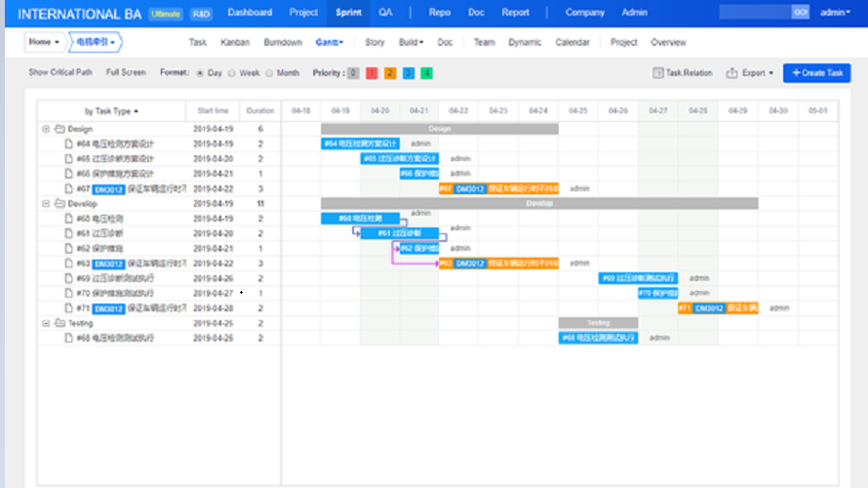Click Show Critical Path
868x488 pixels.
coord(60,73)
